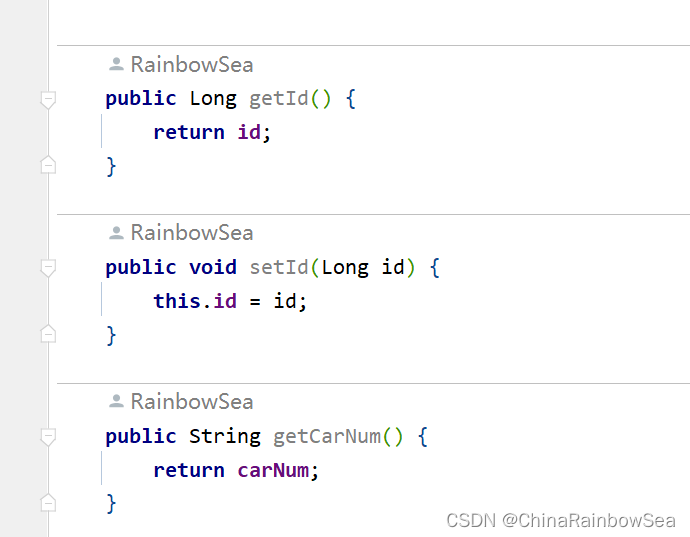Image resolution: width=690 pixels, height=537 pixels.
Task: Place cursor on carNum return value
Action: click(273, 471)
